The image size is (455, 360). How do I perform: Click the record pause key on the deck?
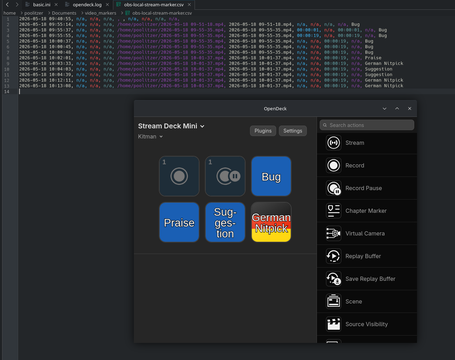tap(225, 176)
